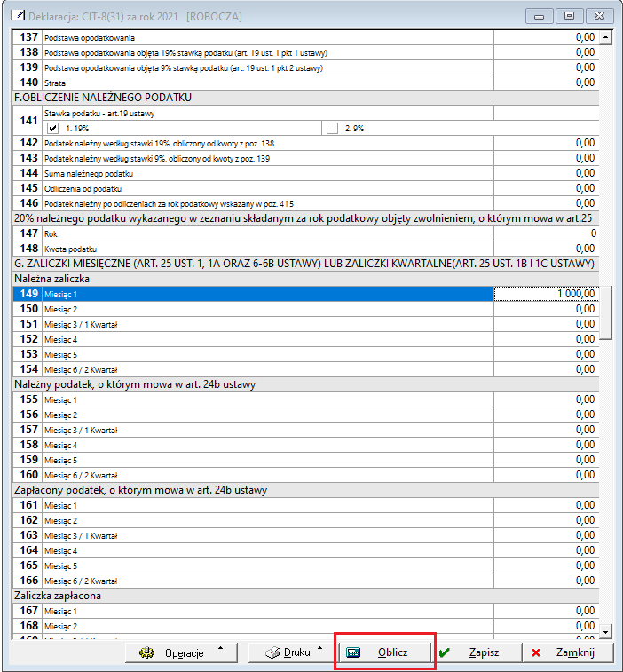Click the Oblicz calculator button

tap(384, 652)
